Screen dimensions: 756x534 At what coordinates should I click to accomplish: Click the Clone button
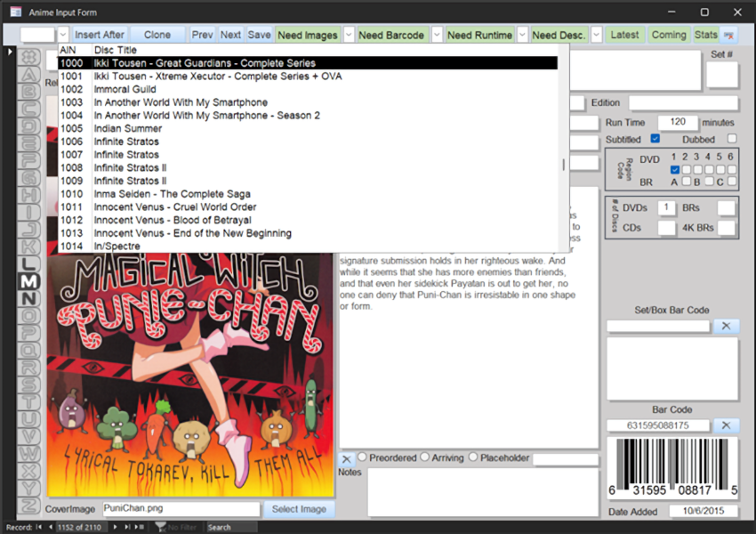click(157, 36)
